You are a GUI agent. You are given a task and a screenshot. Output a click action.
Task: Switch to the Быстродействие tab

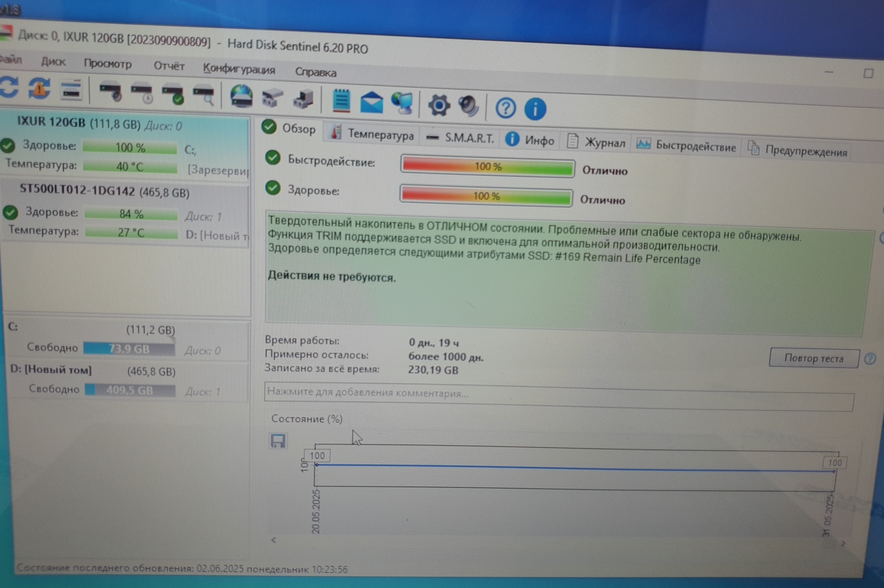[x=686, y=146]
